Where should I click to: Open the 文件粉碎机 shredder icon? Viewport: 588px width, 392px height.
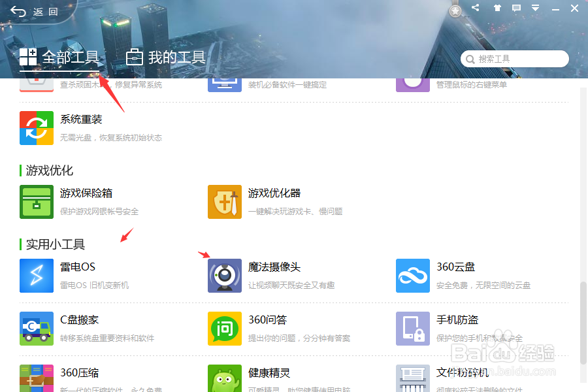click(413, 378)
